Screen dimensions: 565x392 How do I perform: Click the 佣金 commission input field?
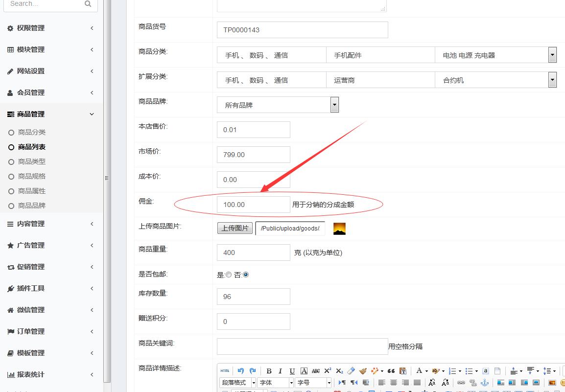click(x=253, y=205)
